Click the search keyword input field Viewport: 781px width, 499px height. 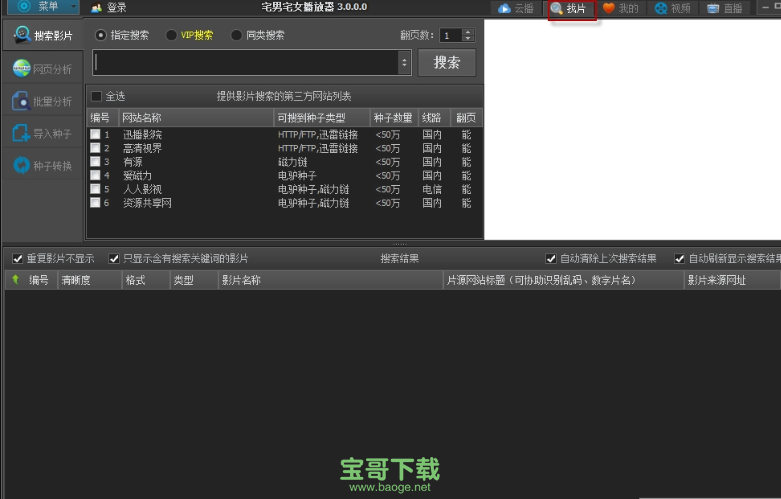pyautogui.click(x=245, y=63)
